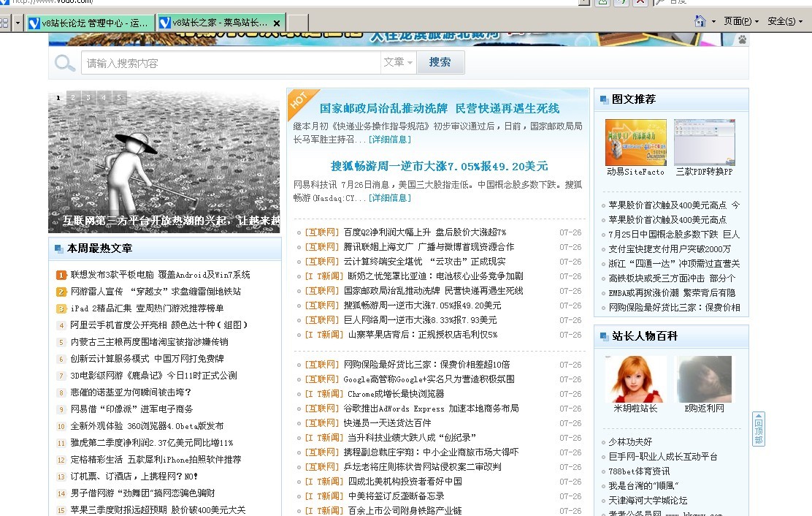Open article 悲催的诺基亚为何瞬间被击垮?

tap(131, 392)
